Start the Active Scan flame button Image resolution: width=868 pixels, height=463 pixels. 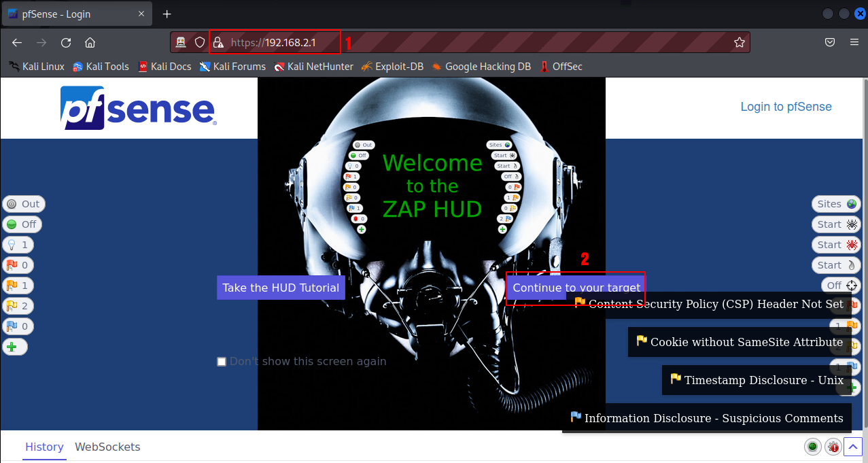click(x=837, y=265)
